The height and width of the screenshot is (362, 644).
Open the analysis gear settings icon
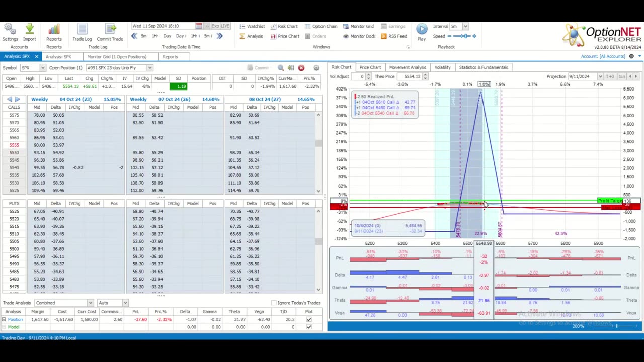tap(316, 67)
